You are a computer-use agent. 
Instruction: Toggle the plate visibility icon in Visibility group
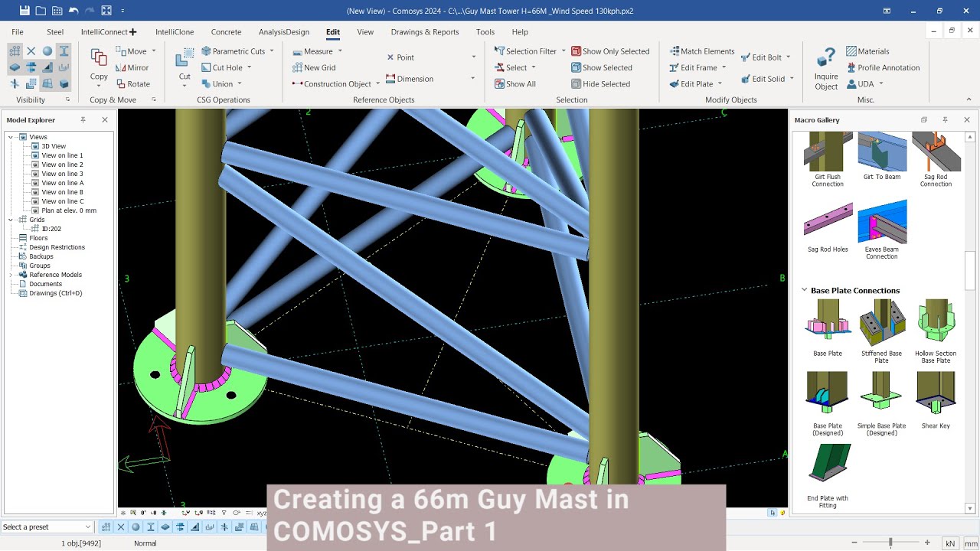coord(15,67)
